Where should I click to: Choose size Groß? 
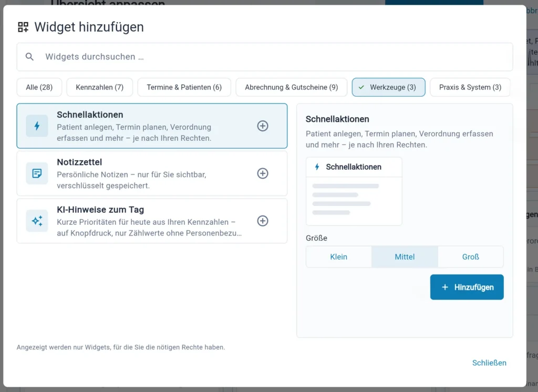[x=470, y=257]
